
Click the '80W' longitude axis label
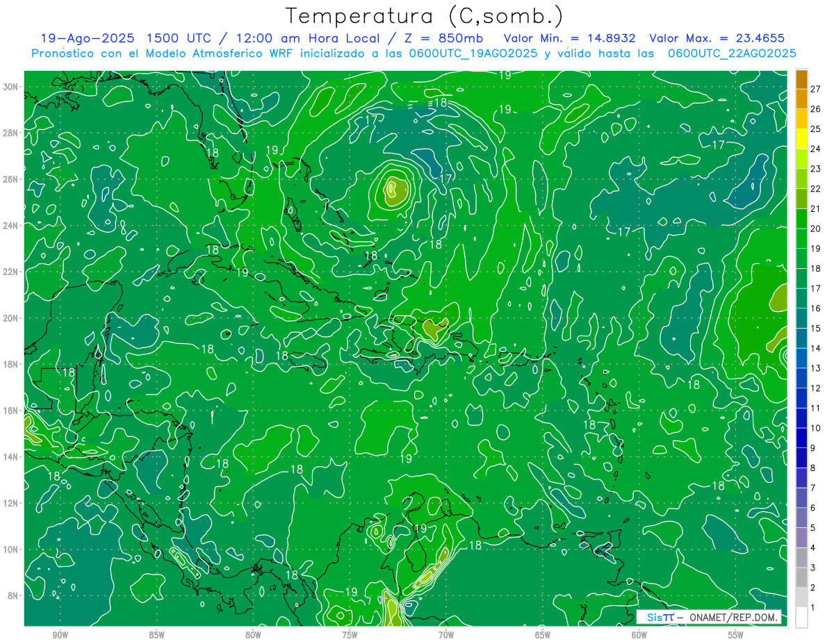coord(253,635)
